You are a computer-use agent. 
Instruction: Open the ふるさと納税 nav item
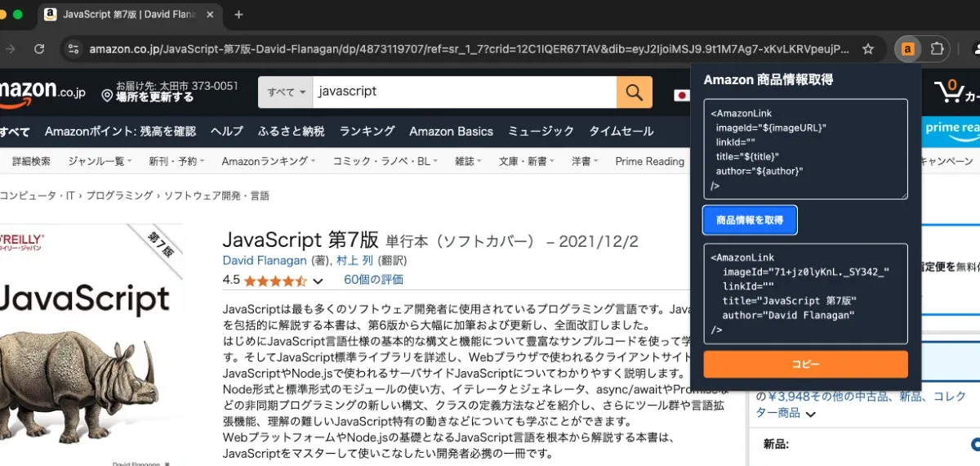pos(291,131)
